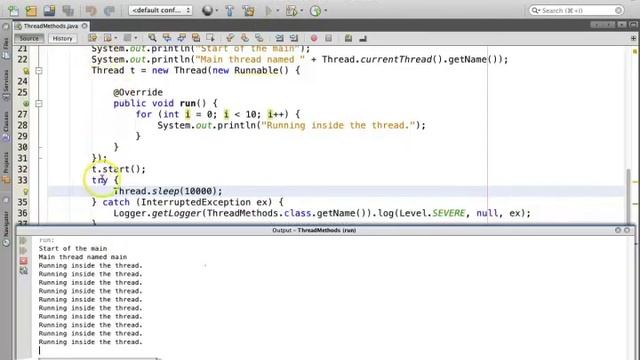Click the navigate Forward icon

pyautogui.click(x=128, y=38)
